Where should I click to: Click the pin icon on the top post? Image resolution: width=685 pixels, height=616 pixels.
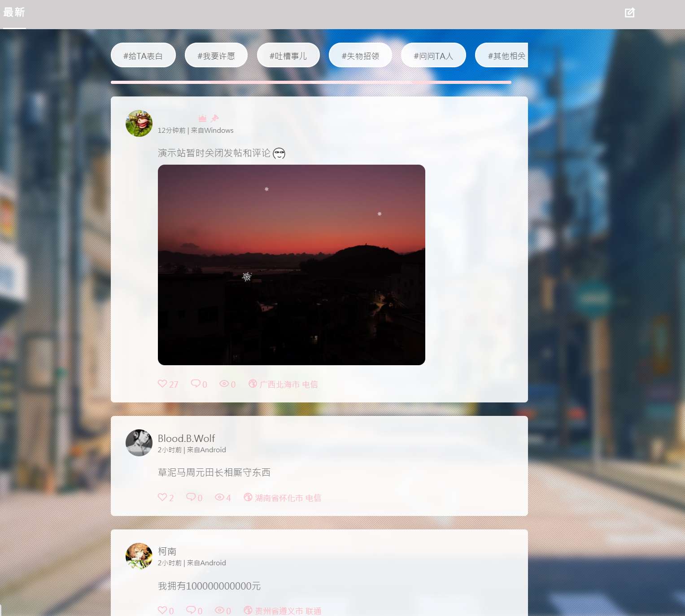coord(215,118)
